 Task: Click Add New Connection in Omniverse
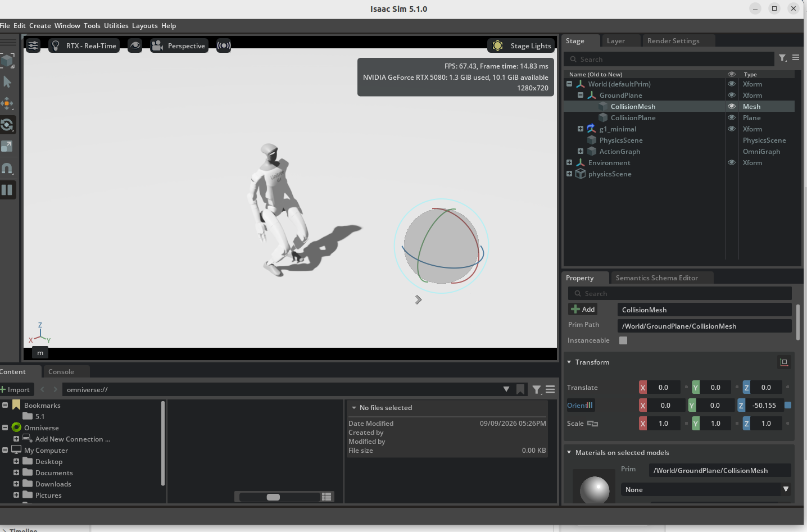tap(72, 439)
